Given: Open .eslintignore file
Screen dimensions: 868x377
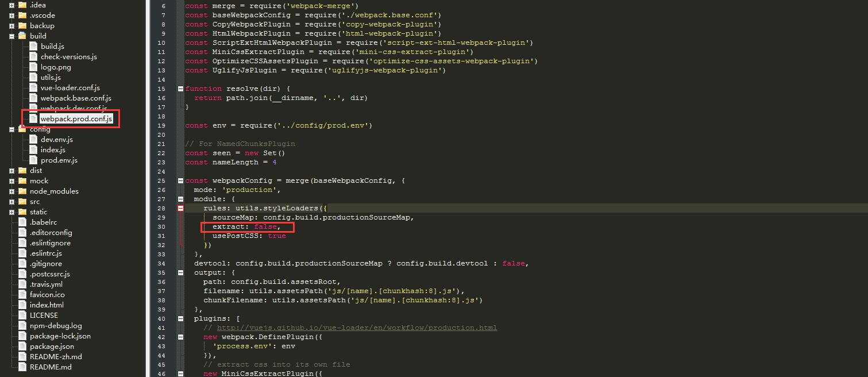Looking at the screenshot, I should point(50,243).
